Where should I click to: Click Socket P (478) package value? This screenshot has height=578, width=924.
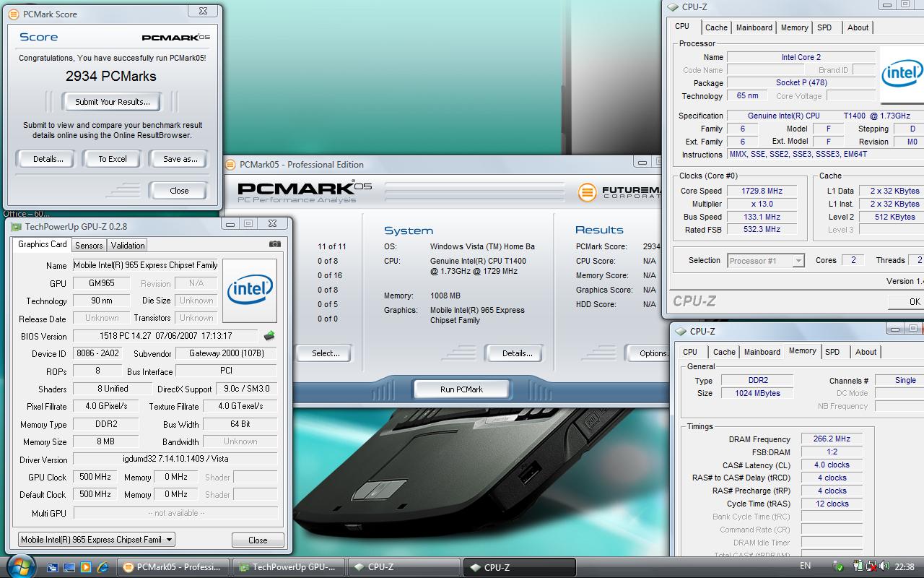(x=801, y=83)
